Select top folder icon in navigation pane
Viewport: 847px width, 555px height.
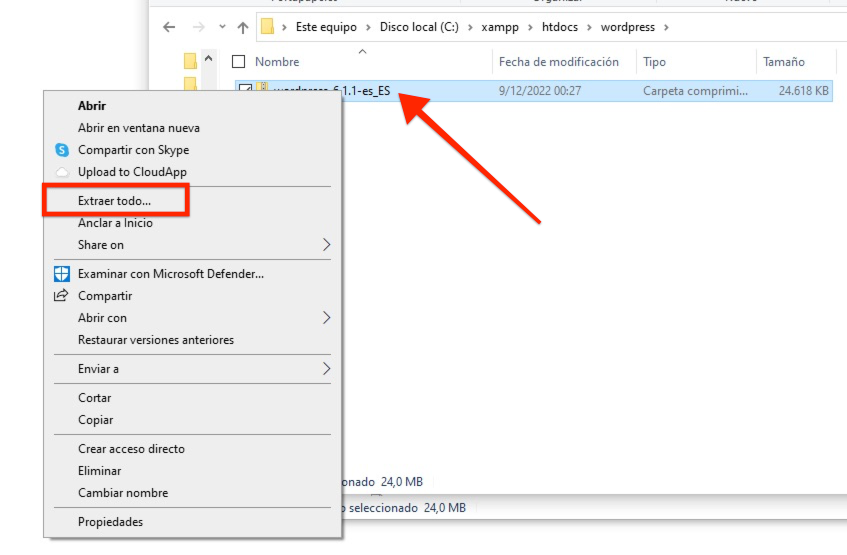click(190, 61)
